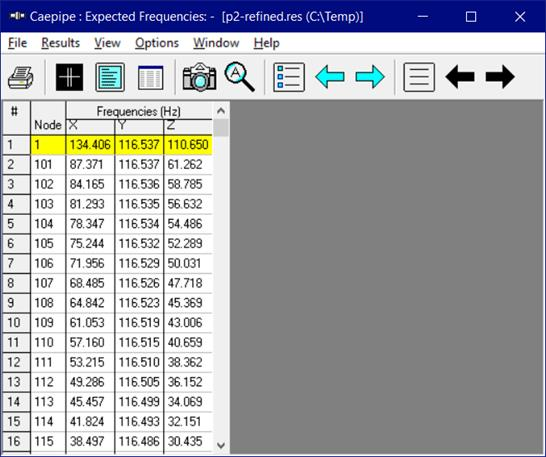This screenshot has height=457, width=546.
Task: Go to next result with cyan right arrow
Action: click(x=370, y=77)
